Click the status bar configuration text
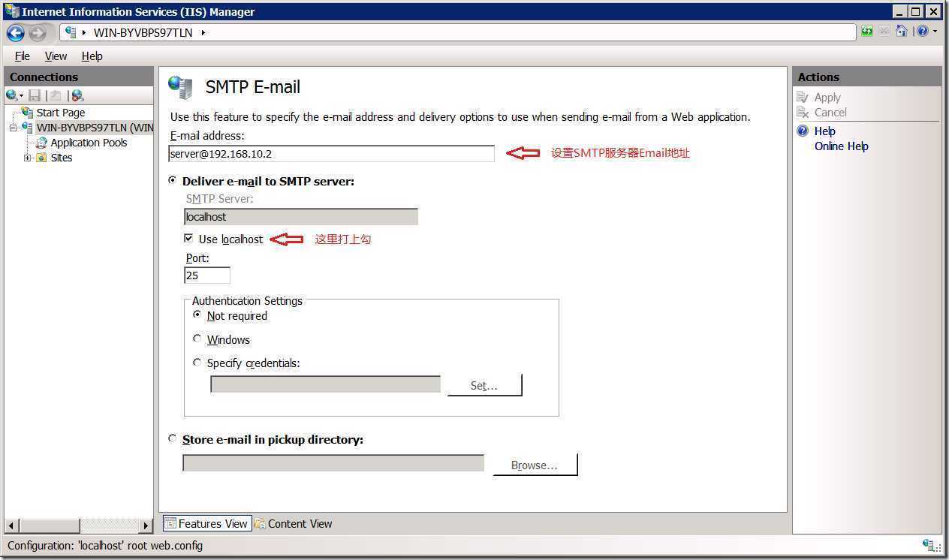 click(x=105, y=546)
